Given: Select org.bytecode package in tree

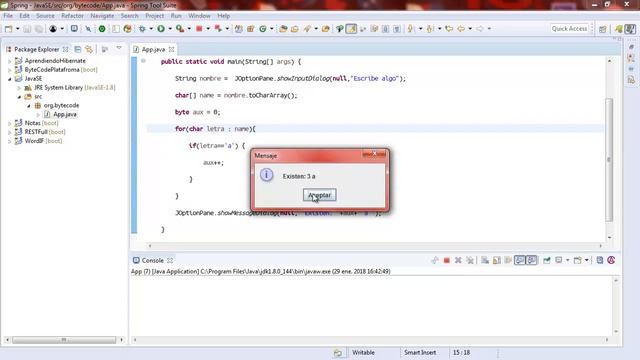Looking at the screenshot, I should pyautogui.click(x=61, y=105).
